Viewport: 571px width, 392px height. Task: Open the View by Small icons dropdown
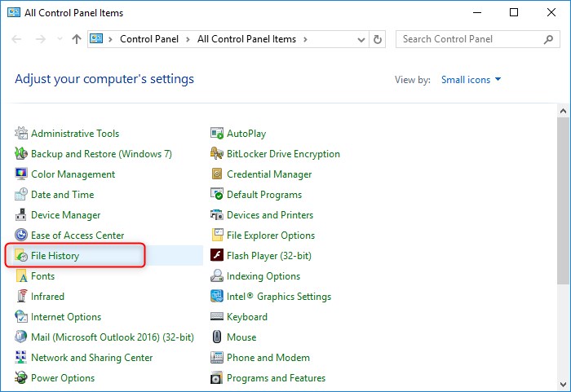coord(471,80)
